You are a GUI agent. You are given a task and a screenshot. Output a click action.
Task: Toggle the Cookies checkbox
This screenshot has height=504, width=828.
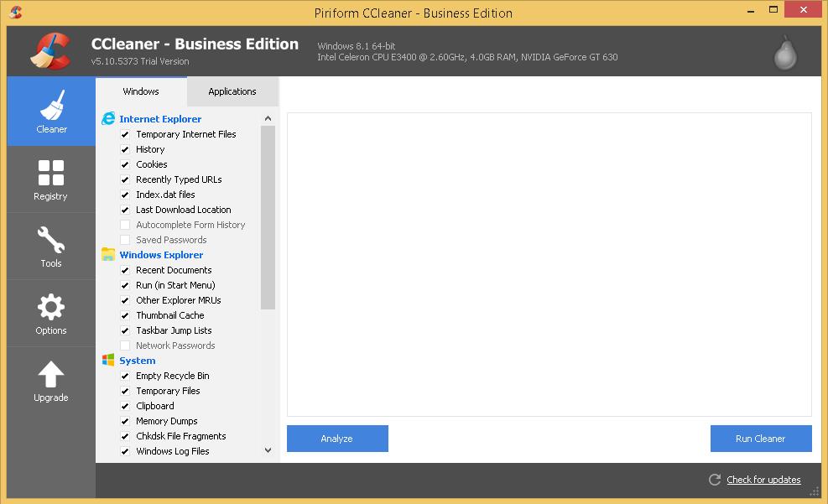pos(125,164)
